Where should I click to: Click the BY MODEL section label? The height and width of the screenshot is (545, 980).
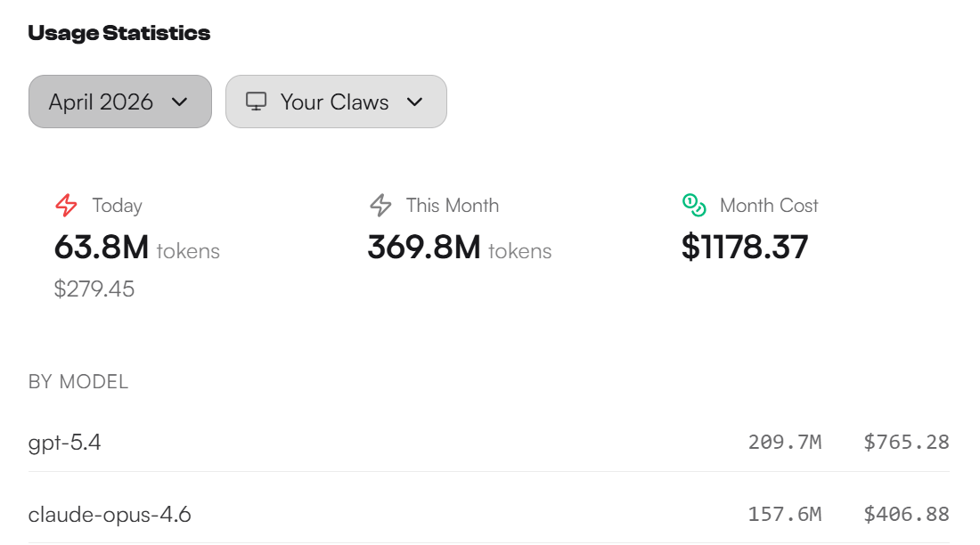[78, 382]
